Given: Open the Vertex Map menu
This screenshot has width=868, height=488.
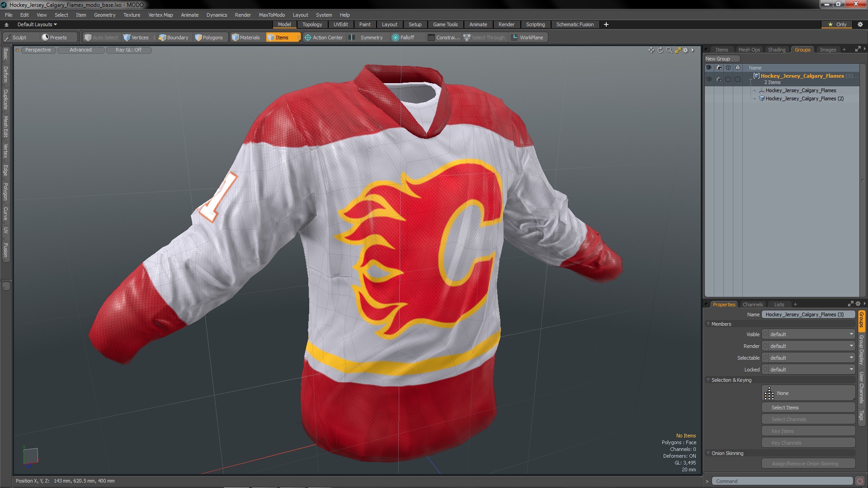Looking at the screenshot, I should coord(160,15).
